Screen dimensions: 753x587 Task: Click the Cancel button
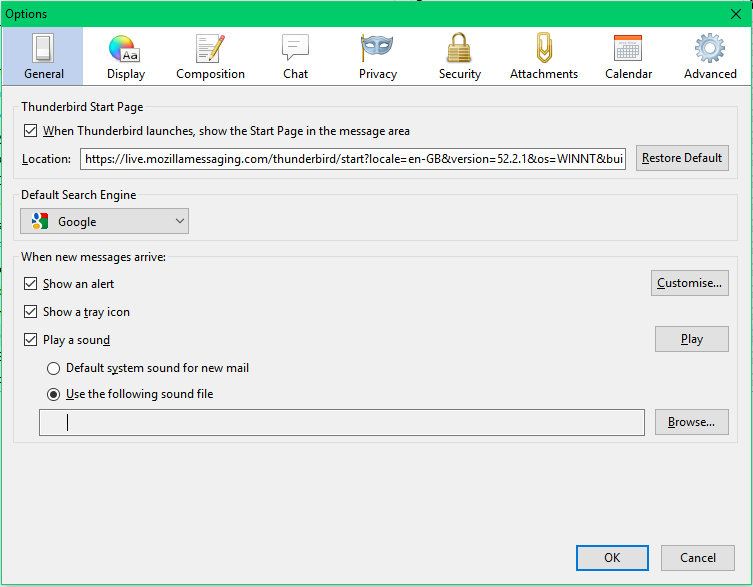click(698, 558)
